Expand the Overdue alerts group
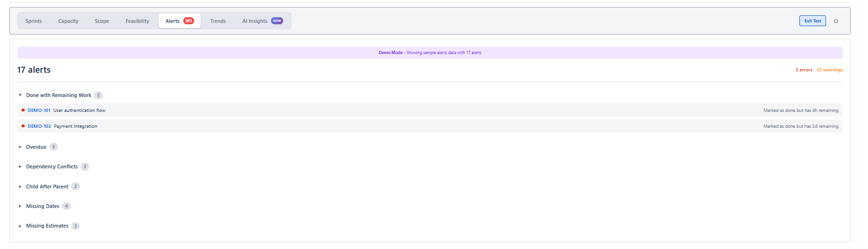Screen dimensions: 868x249 tap(20, 147)
